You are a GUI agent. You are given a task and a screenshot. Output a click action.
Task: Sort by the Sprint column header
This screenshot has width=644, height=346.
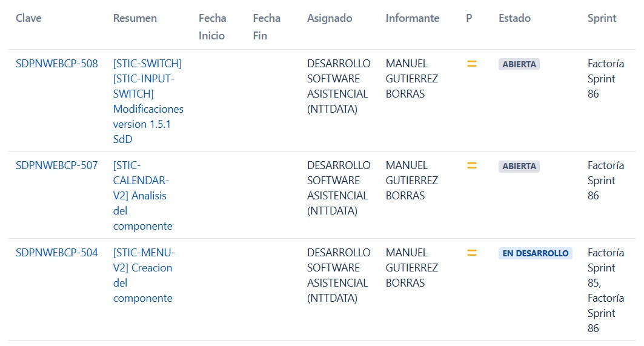[602, 18]
